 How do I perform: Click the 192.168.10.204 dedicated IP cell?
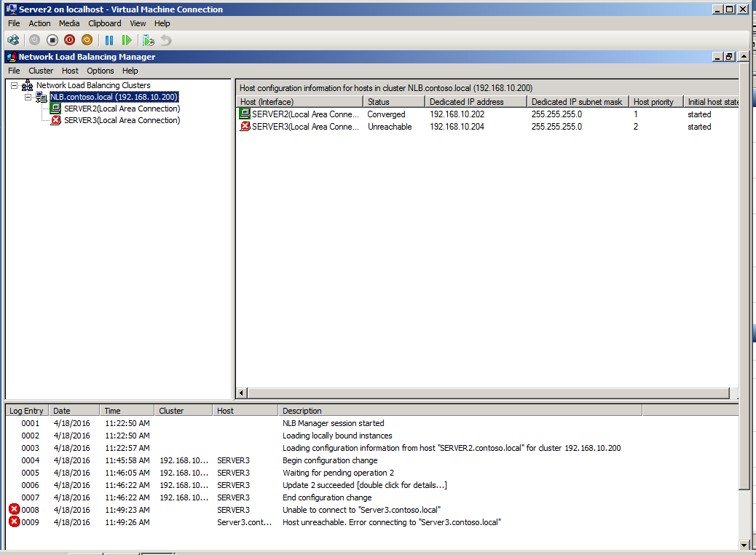pos(457,126)
